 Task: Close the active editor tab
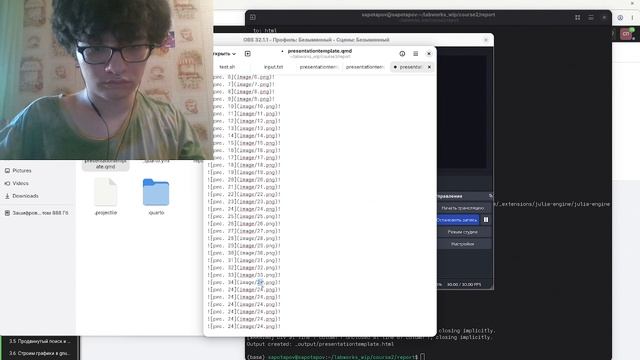(x=429, y=67)
